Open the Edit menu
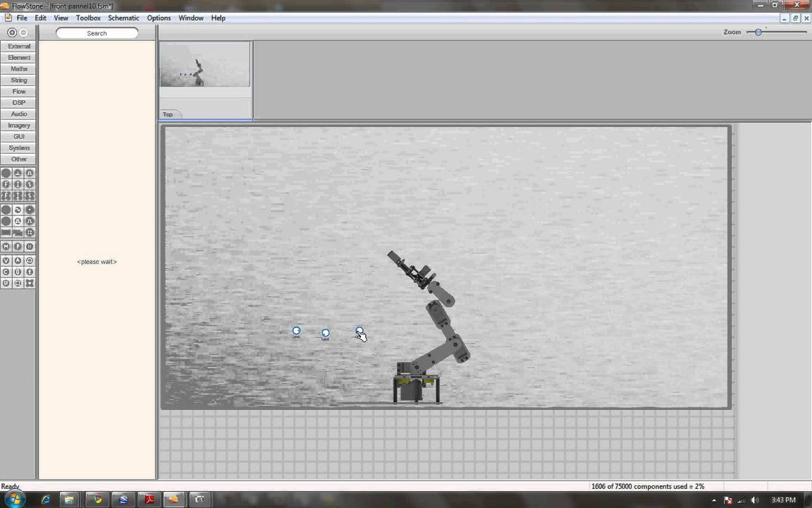This screenshot has height=508, width=812. pyautogui.click(x=40, y=18)
